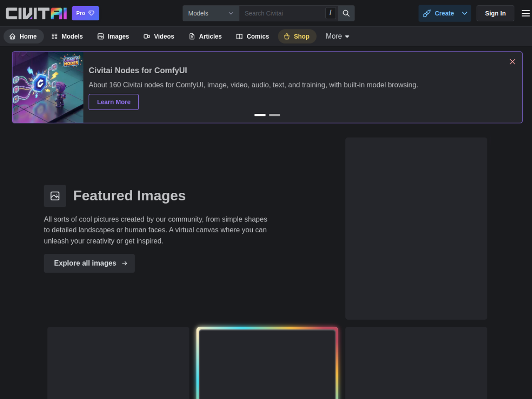Open the Comics section
The height and width of the screenshot is (399, 532).
253,37
